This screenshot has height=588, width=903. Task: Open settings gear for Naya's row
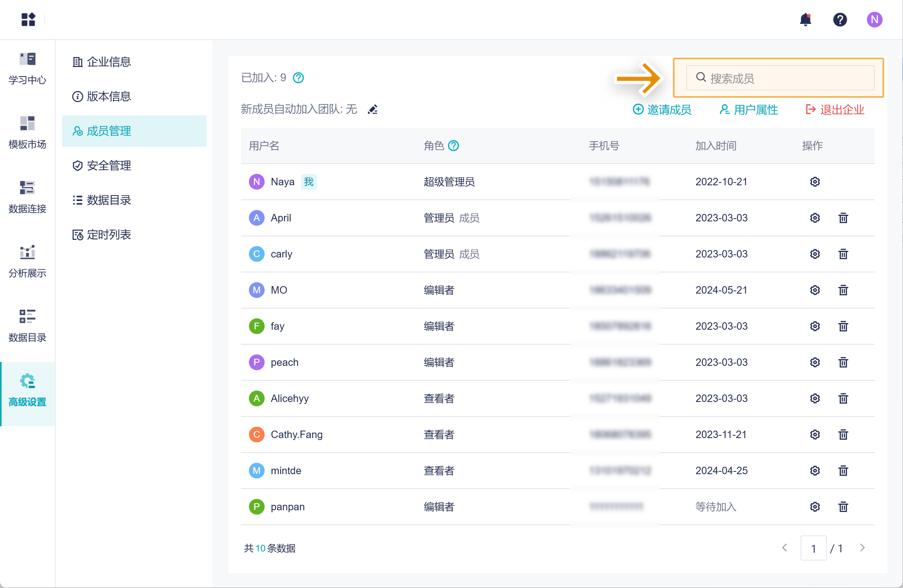coord(815,182)
